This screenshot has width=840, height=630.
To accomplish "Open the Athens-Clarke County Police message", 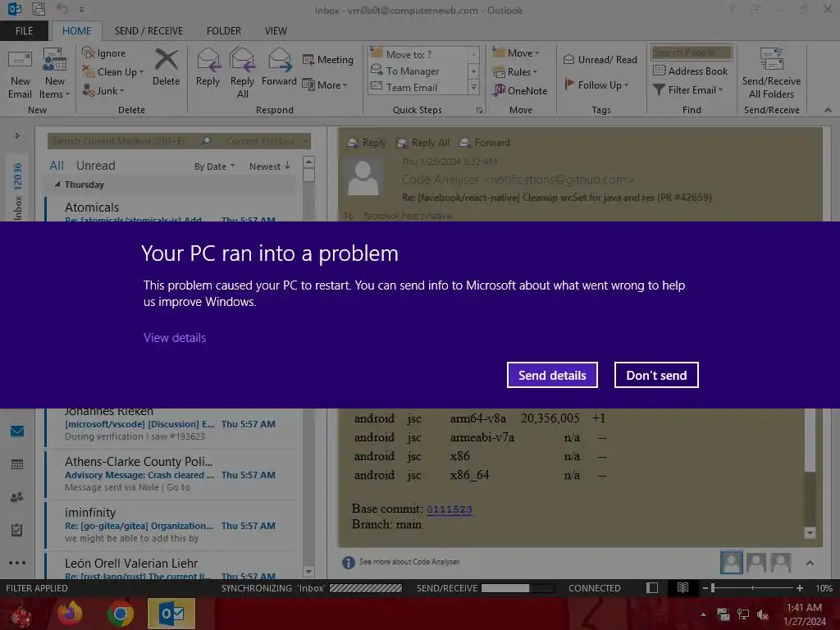I will coord(171,475).
